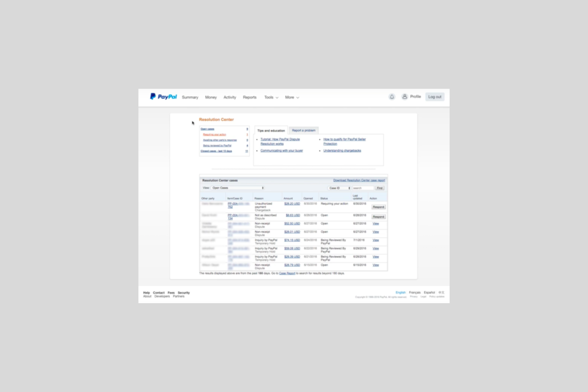Open the Activity menu item
Image resolution: width=588 pixels, height=392 pixels.
click(x=230, y=97)
